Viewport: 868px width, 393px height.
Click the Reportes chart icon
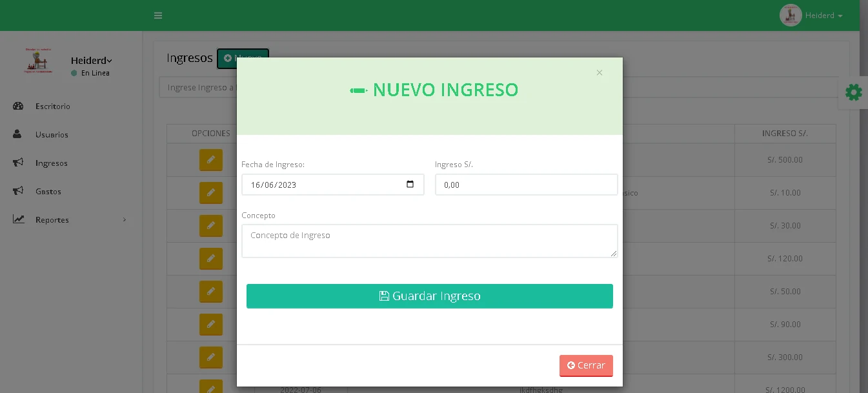[x=18, y=219]
